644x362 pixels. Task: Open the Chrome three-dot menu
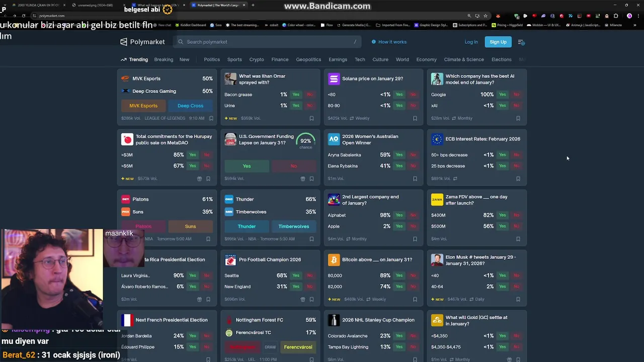coord(638,16)
